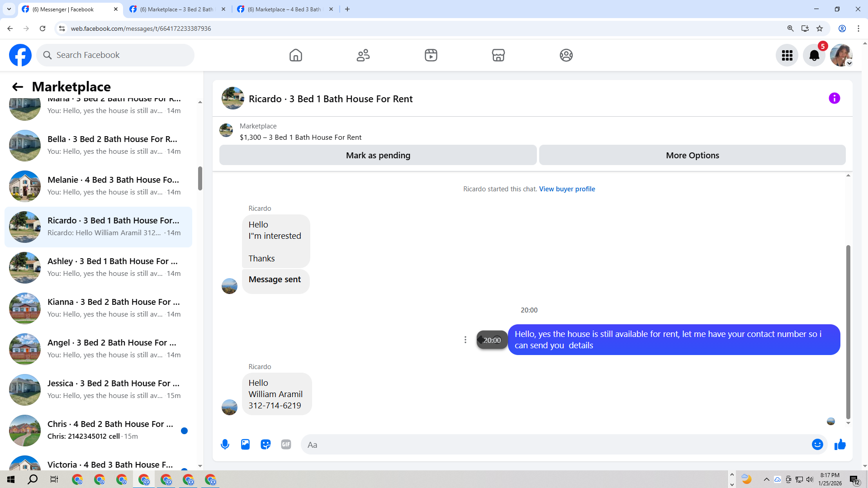The image size is (868, 488).
Task: Open Groups icon in top navigation
Action: pyautogui.click(x=566, y=55)
